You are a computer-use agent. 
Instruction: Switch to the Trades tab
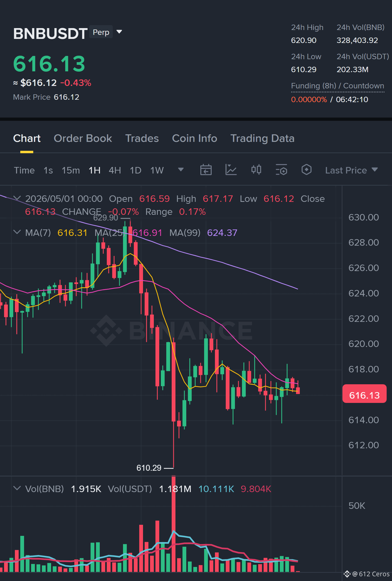(x=142, y=138)
